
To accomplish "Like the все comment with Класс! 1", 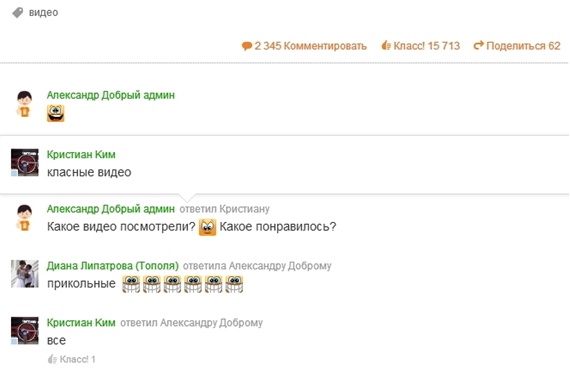I will [72, 359].
